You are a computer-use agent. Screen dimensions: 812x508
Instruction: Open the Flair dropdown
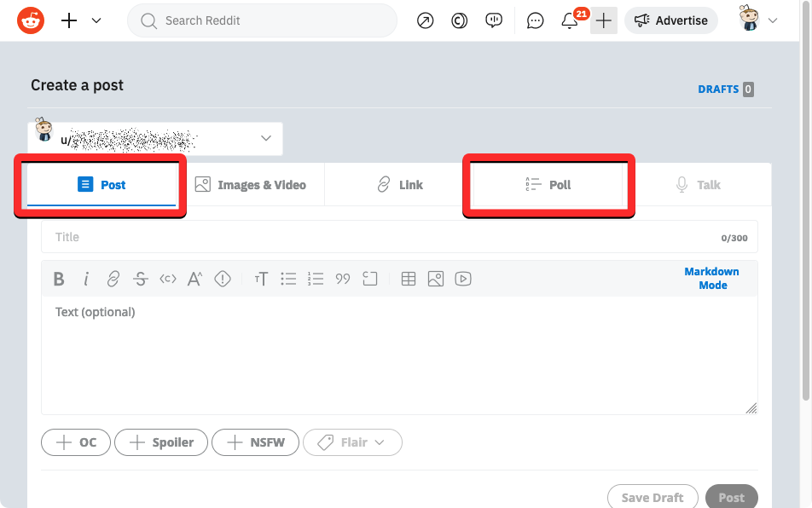pyautogui.click(x=352, y=442)
